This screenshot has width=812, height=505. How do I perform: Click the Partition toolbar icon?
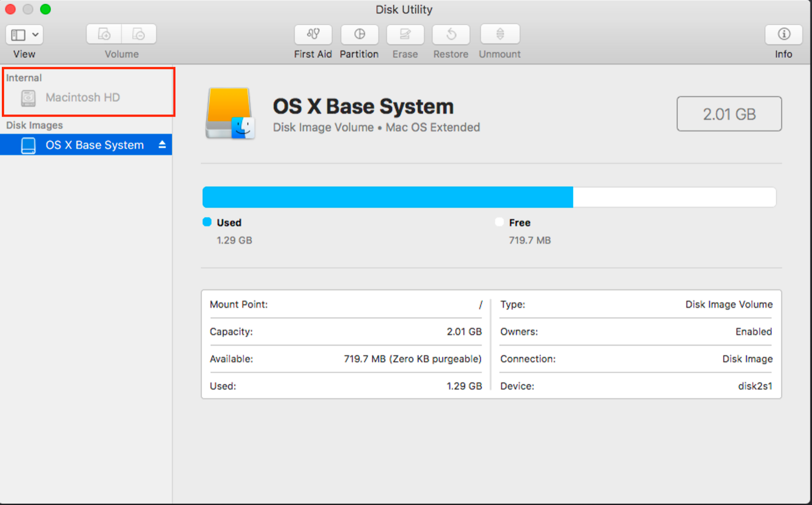359,35
